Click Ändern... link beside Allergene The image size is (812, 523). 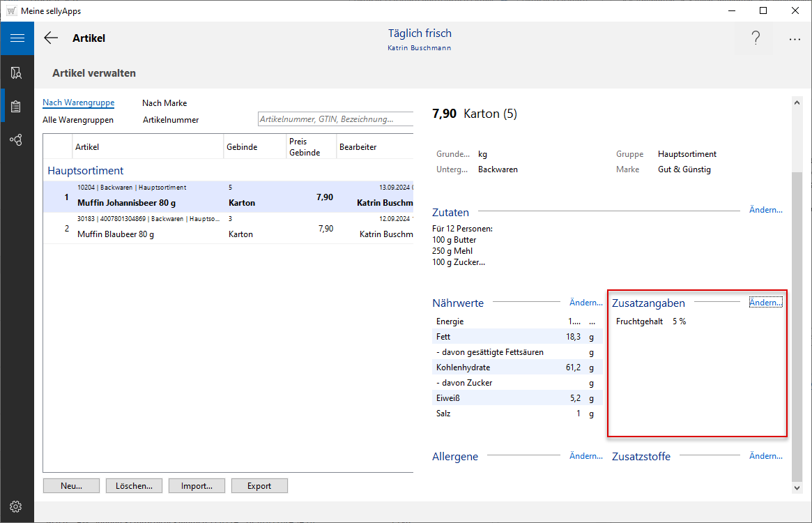pyautogui.click(x=585, y=456)
